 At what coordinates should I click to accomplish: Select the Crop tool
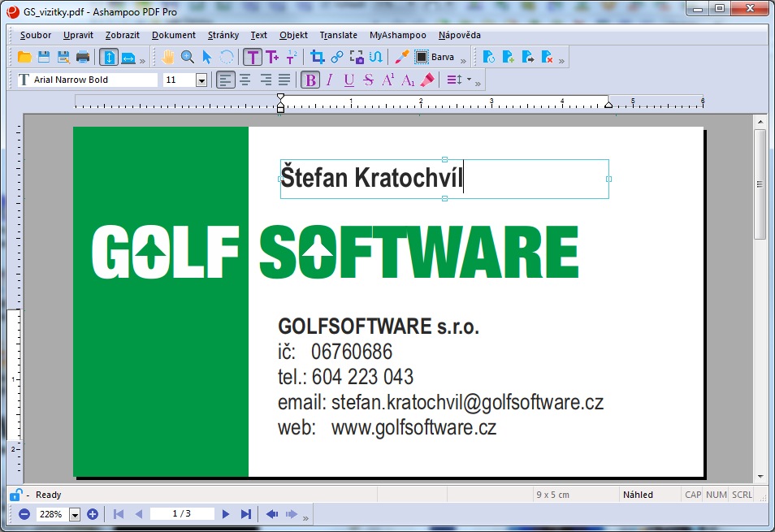coord(316,57)
